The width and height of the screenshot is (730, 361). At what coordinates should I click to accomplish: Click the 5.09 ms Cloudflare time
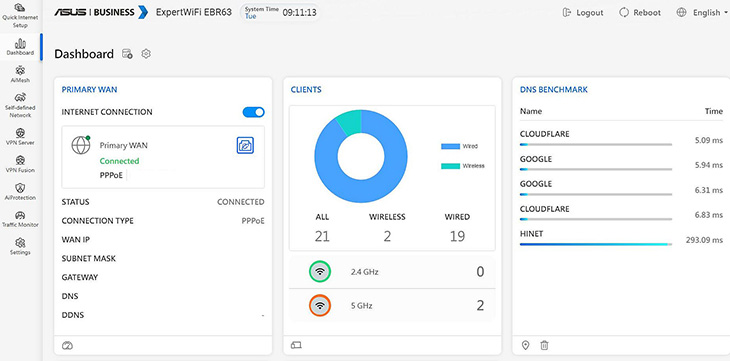[709, 140]
